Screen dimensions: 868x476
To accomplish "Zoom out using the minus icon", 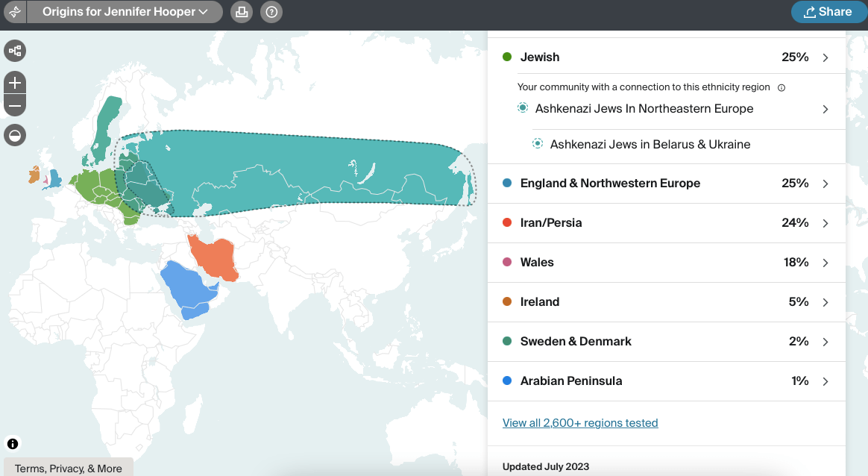I will tap(14, 106).
